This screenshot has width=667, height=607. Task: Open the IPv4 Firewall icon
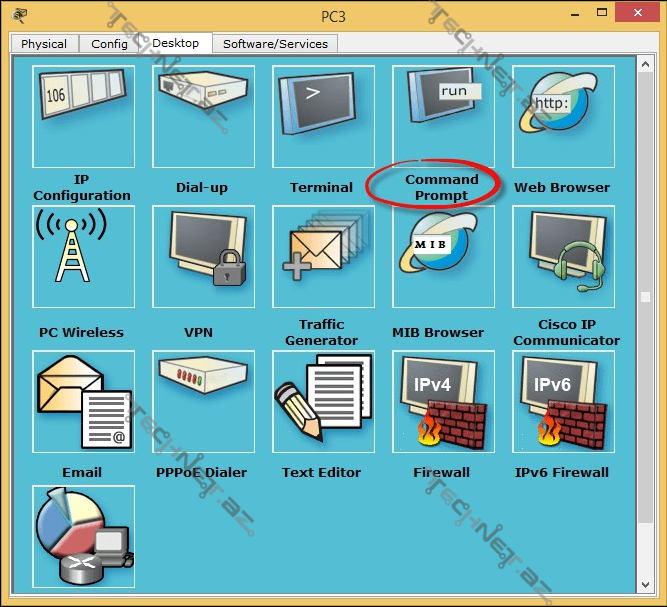coord(442,401)
